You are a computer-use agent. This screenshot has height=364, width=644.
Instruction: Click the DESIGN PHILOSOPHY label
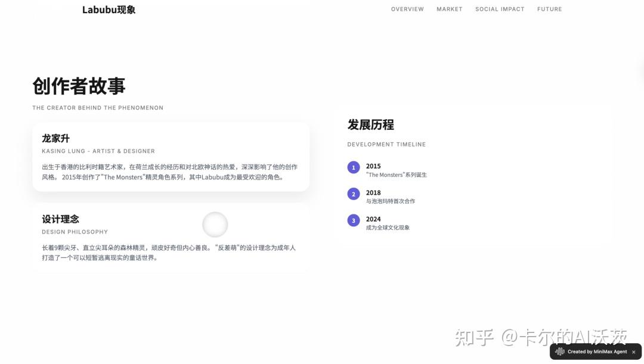tap(75, 232)
